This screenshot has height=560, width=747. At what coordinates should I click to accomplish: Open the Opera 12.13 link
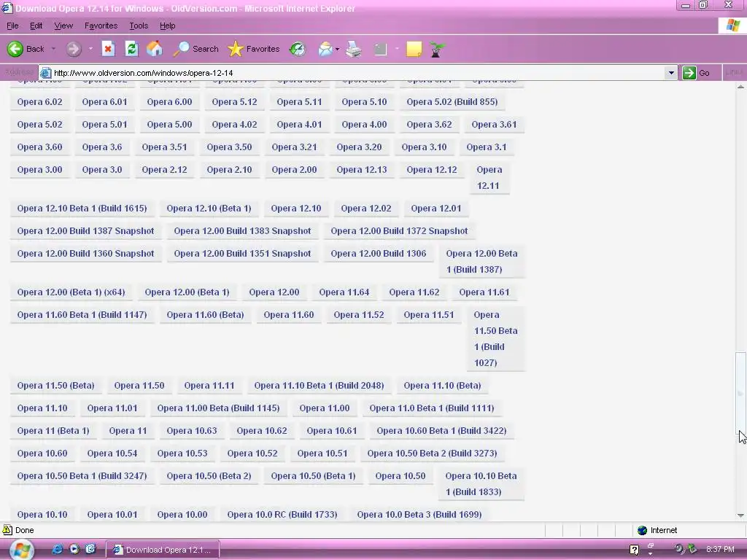tap(362, 169)
